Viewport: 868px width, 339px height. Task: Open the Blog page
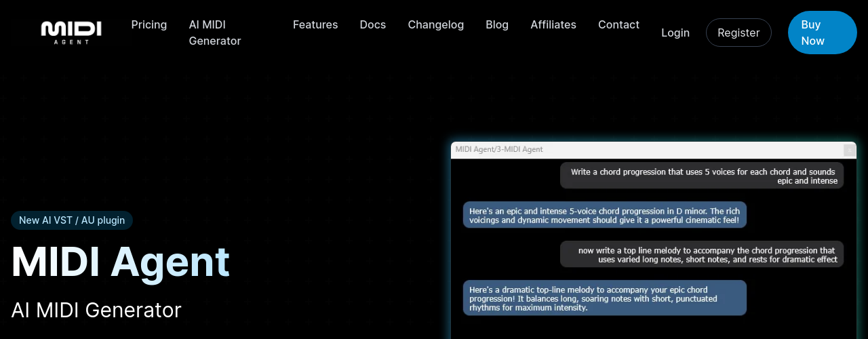497,24
